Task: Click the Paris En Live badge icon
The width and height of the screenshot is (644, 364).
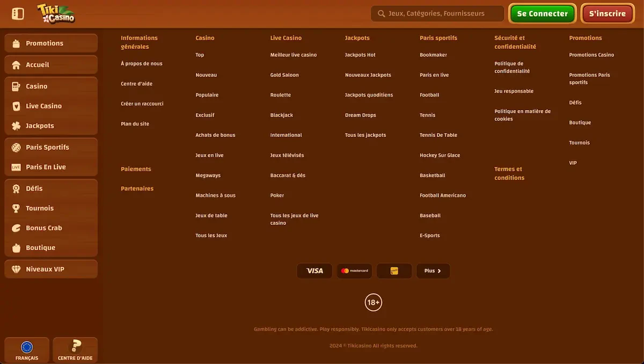Action: coord(16,168)
